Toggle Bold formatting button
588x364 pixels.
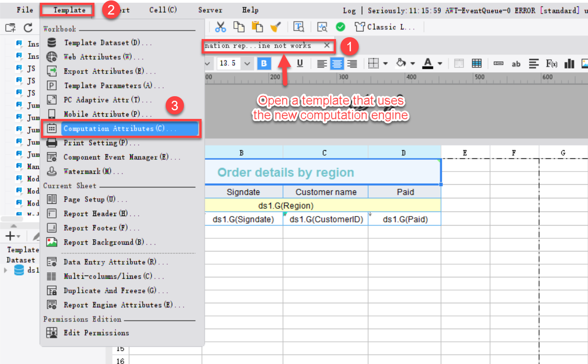[264, 64]
